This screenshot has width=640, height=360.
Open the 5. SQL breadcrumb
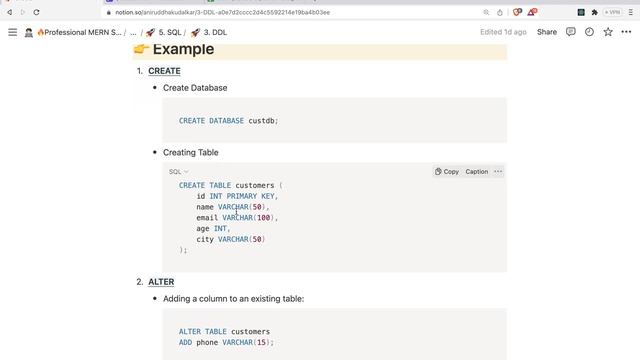pyautogui.click(x=163, y=32)
